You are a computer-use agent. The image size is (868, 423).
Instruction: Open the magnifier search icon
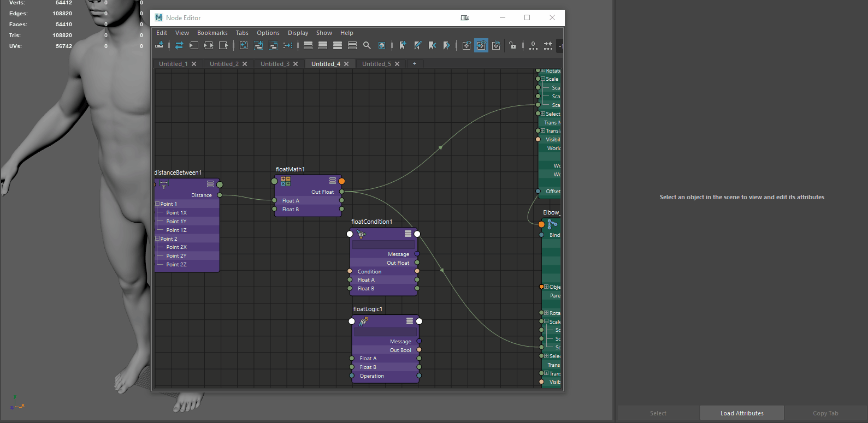[x=367, y=45]
